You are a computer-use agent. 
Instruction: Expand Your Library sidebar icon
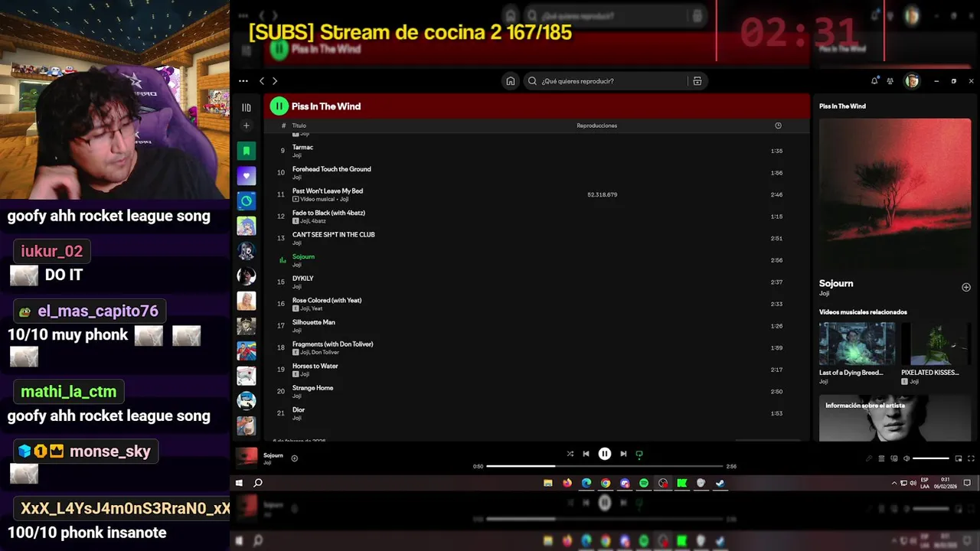point(247,108)
